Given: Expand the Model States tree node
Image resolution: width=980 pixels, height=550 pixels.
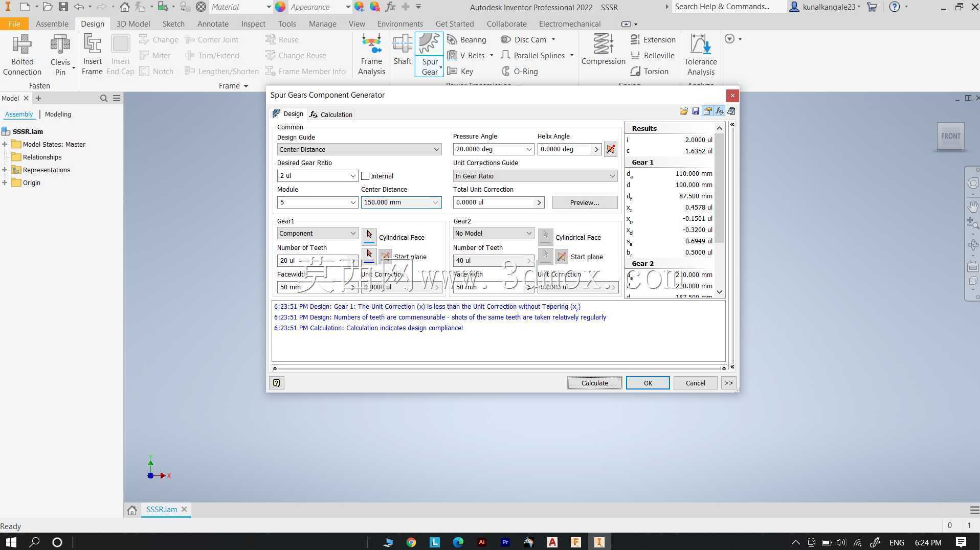Looking at the screenshot, I should tap(5, 144).
